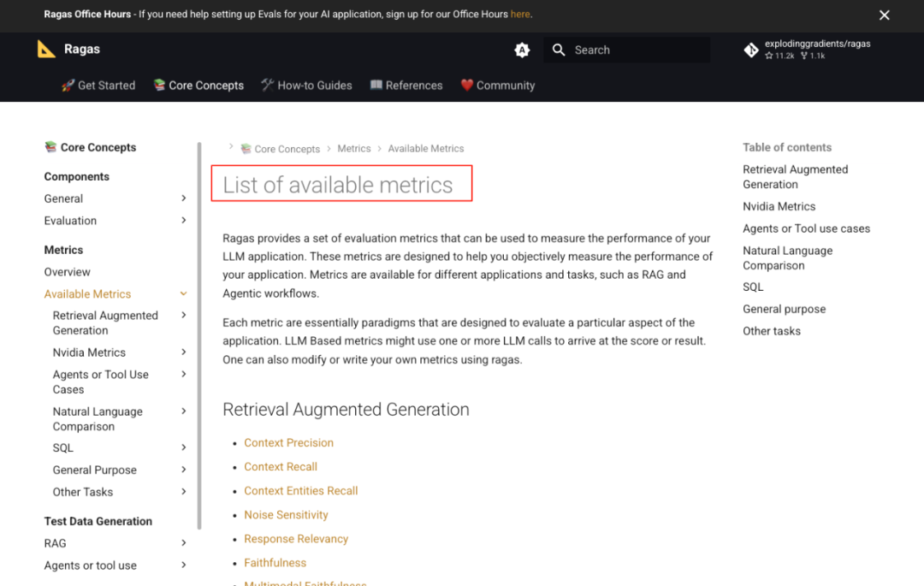This screenshot has width=924, height=586.
Task: Open General Purpose in the sidebar
Action: point(94,470)
